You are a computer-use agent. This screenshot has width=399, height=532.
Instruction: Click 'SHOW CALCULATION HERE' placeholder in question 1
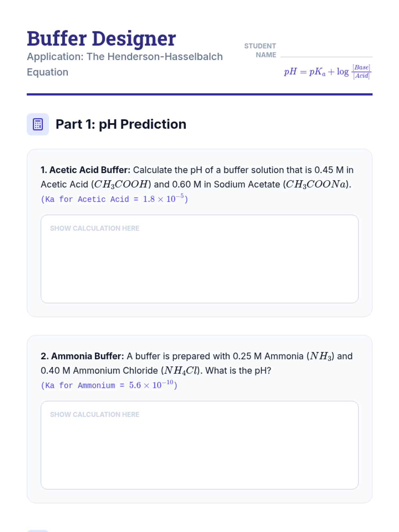click(94, 228)
